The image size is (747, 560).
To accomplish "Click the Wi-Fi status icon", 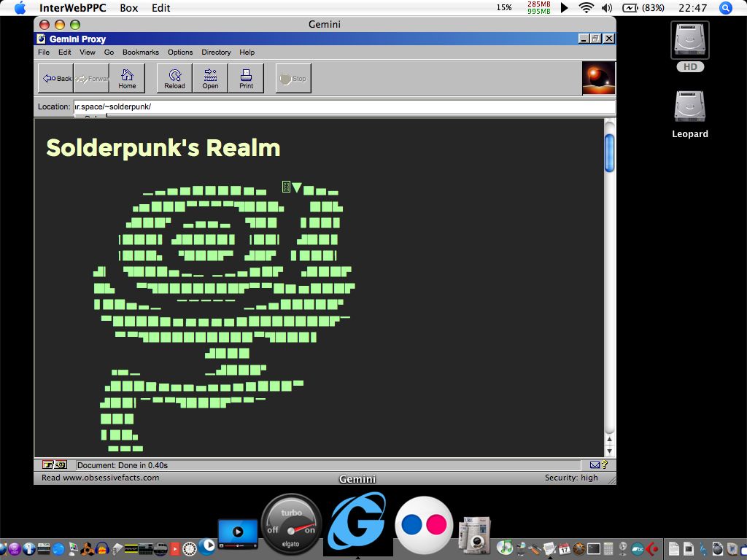I will [586, 7].
